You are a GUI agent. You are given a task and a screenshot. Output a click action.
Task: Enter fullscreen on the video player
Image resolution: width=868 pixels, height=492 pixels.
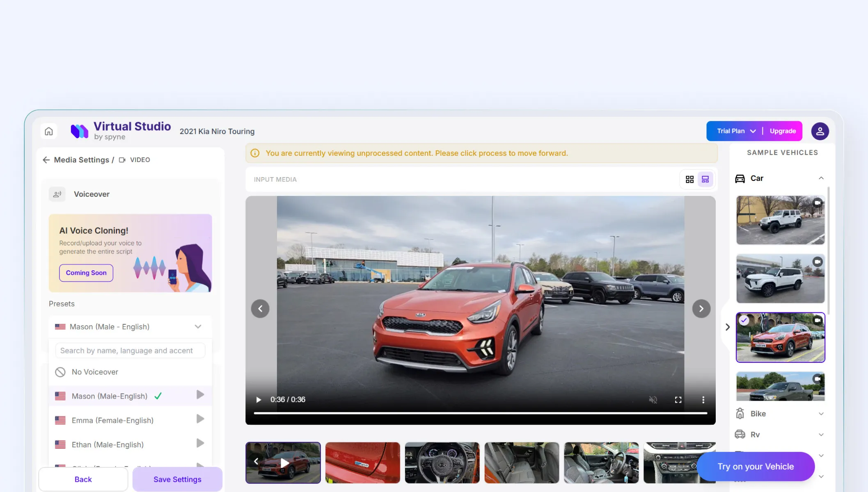coord(678,400)
